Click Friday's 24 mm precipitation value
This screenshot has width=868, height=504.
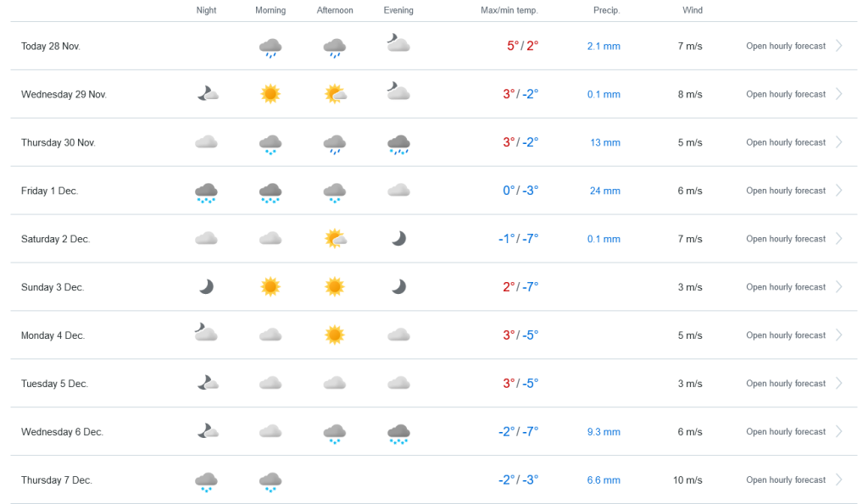(605, 191)
